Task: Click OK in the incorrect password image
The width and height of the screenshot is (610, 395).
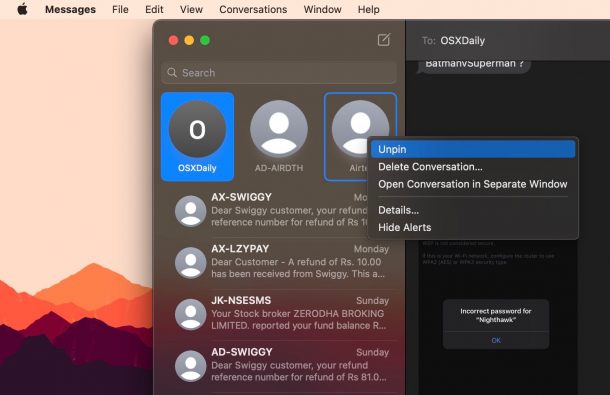Action: 496,341
